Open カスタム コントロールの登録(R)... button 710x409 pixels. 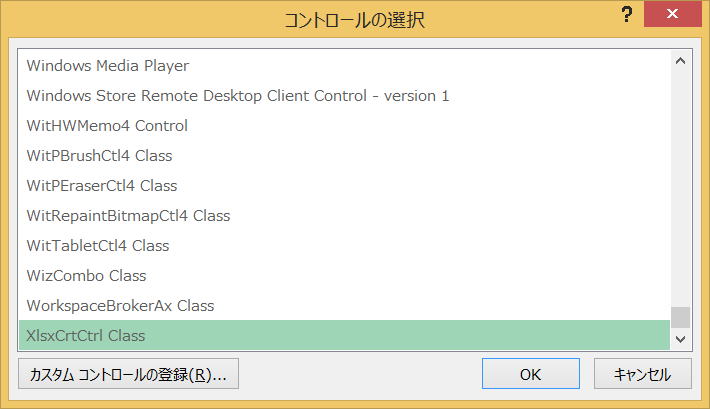coord(129,374)
